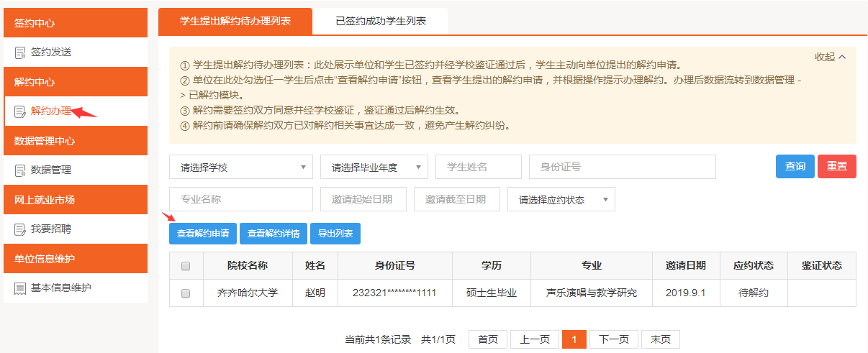868x353 pixels.
Task: Expand the 请选择应约状态 dropdown
Action: (561, 200)
